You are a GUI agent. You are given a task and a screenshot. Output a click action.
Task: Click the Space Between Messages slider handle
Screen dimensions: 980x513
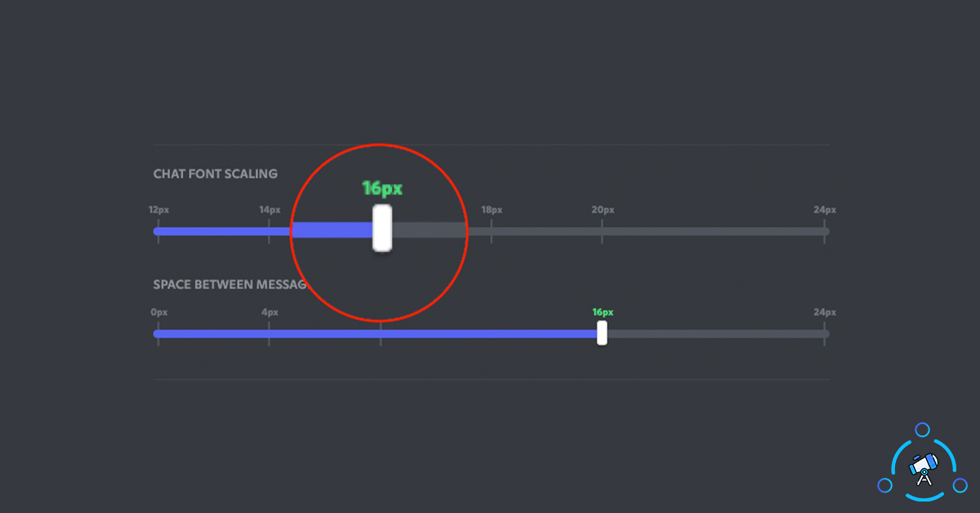[602, 332]
